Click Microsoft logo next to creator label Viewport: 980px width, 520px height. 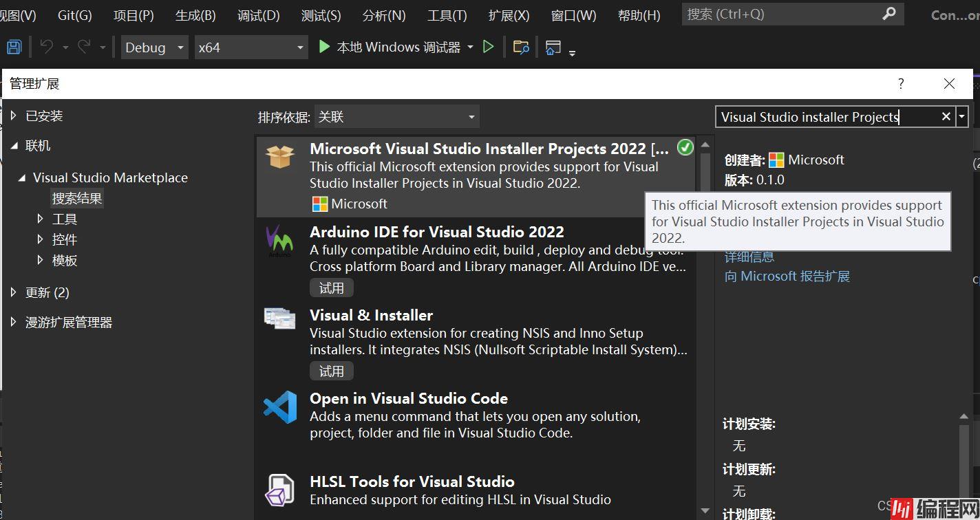(776, 160)
